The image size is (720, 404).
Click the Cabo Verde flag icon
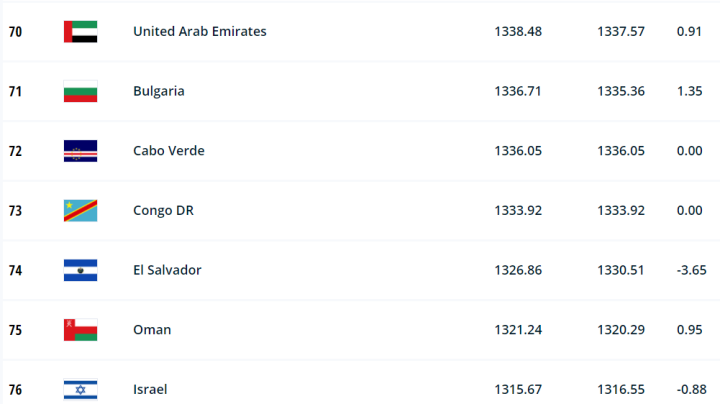80,151
